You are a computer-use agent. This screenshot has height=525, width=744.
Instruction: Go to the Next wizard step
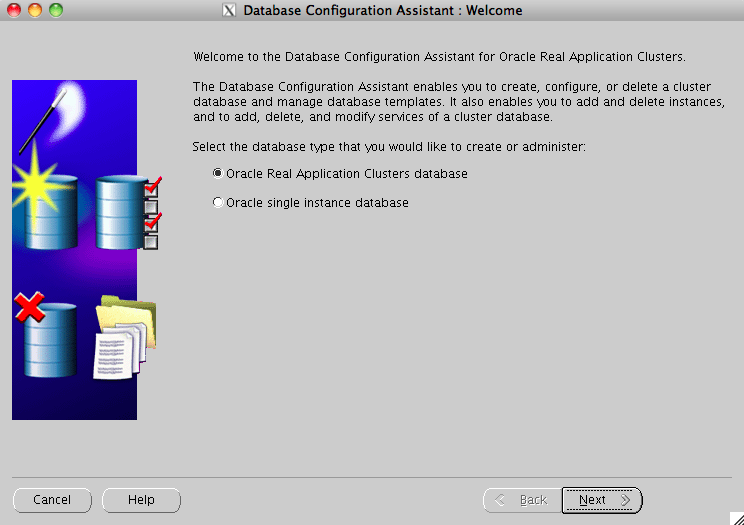[602, 500]
